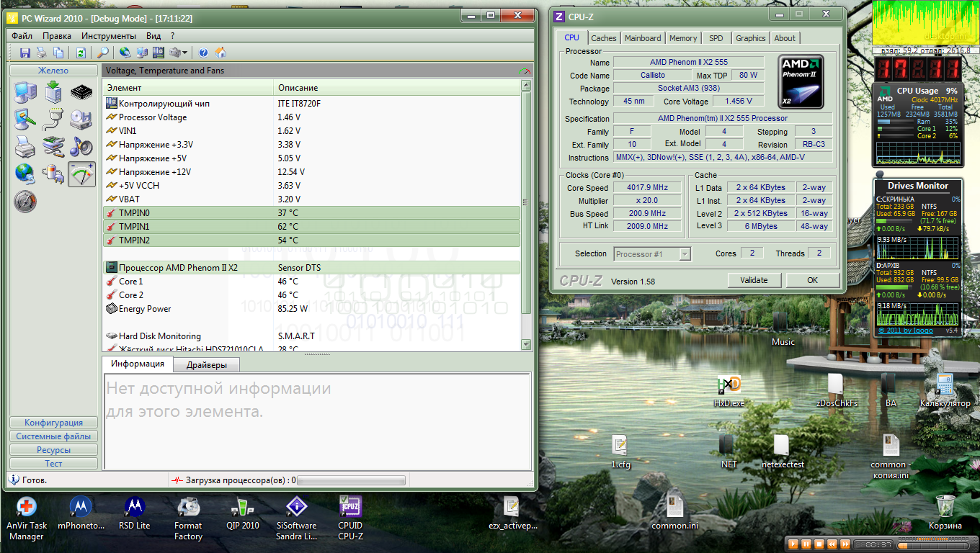This screenshot has height=553, width=980.
Task: Open the About tab in CPU-Z
Action: click(785, 38)
